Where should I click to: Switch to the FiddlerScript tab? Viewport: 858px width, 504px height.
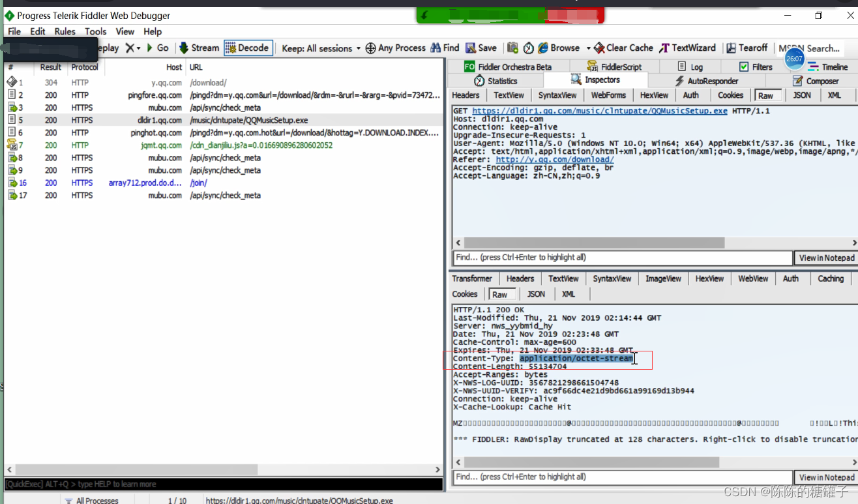(615, 67)
